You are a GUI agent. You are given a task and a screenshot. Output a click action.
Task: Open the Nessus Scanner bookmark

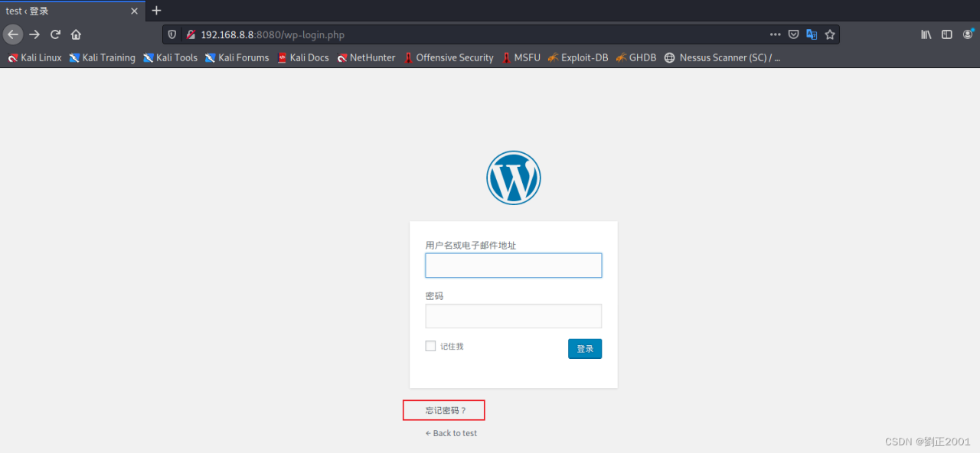coord(723,57)
